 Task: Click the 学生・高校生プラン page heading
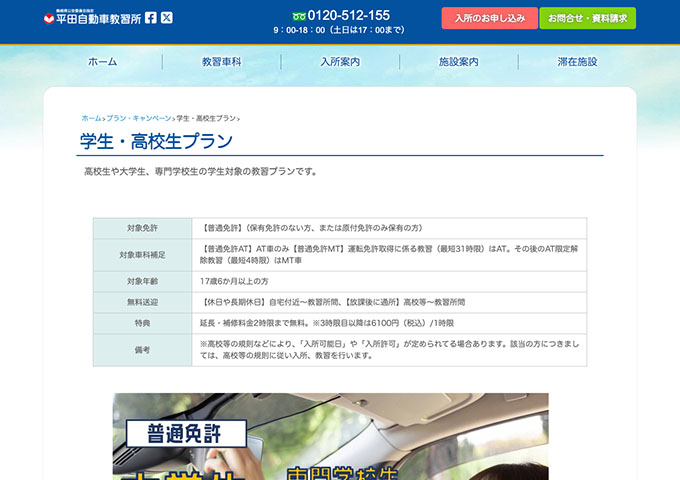pyautogui.click(x=157, y=141)
